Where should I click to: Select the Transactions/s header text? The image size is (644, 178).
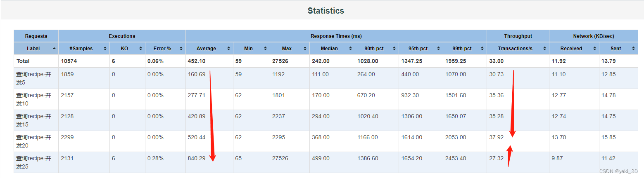pos(515,49)
